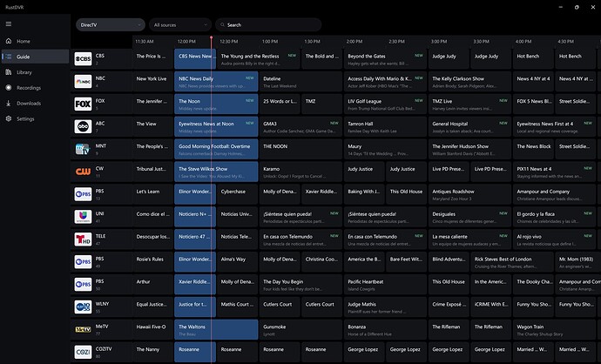Select the FOX channel logo

click(83, 104)
